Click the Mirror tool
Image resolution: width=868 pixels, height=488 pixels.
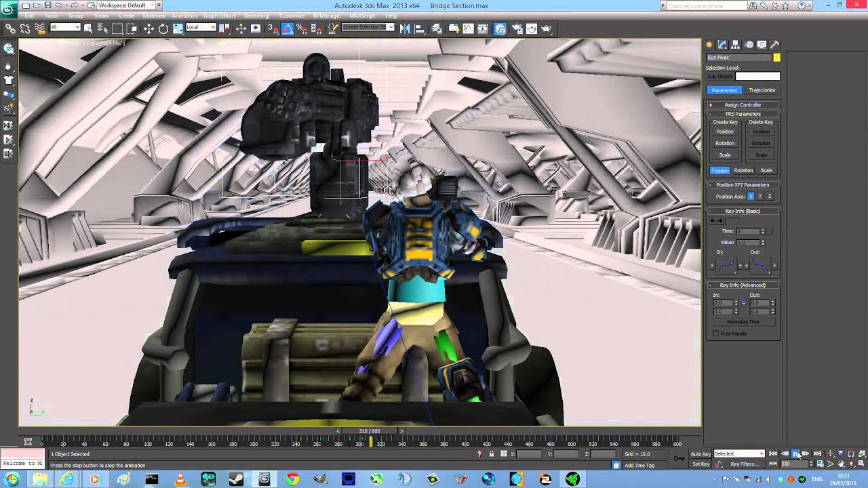coord(405,28)
